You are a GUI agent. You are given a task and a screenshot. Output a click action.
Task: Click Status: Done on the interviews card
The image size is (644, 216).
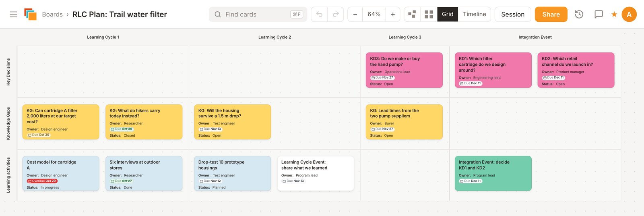coord(121,187)
